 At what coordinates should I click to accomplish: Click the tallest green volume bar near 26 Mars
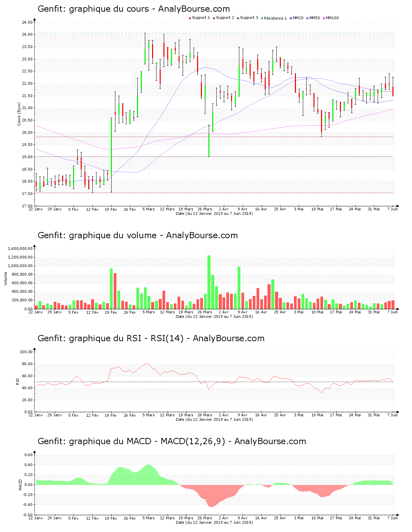point(209,282)
